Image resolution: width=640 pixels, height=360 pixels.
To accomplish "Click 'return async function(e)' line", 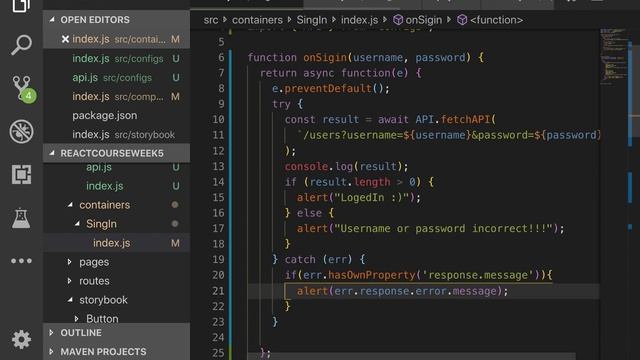I will point(334,73).
